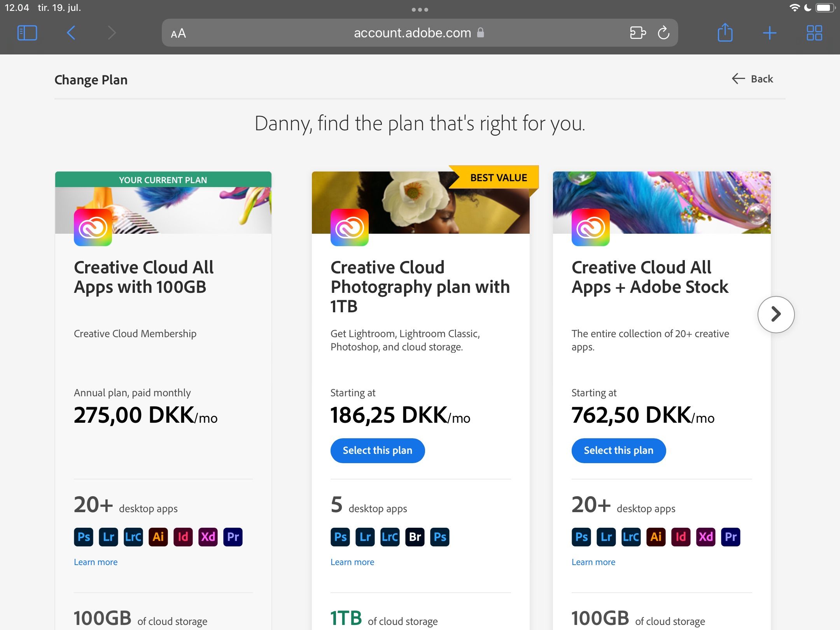This screenshot has width=840, height=630.
Task: Tap the address bar showing account.adobe.com
Action: pyautogui.click(x=420, y=33)
